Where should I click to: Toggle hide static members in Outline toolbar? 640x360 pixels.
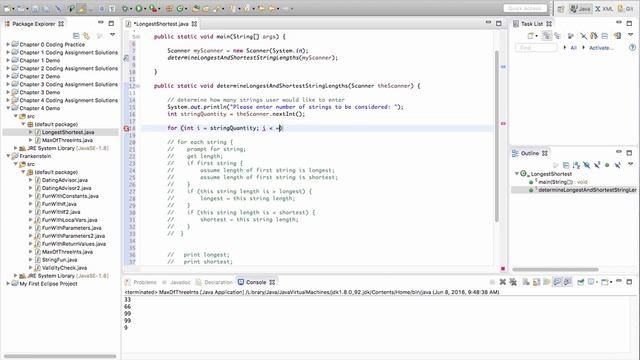click(x=597, y=165)
